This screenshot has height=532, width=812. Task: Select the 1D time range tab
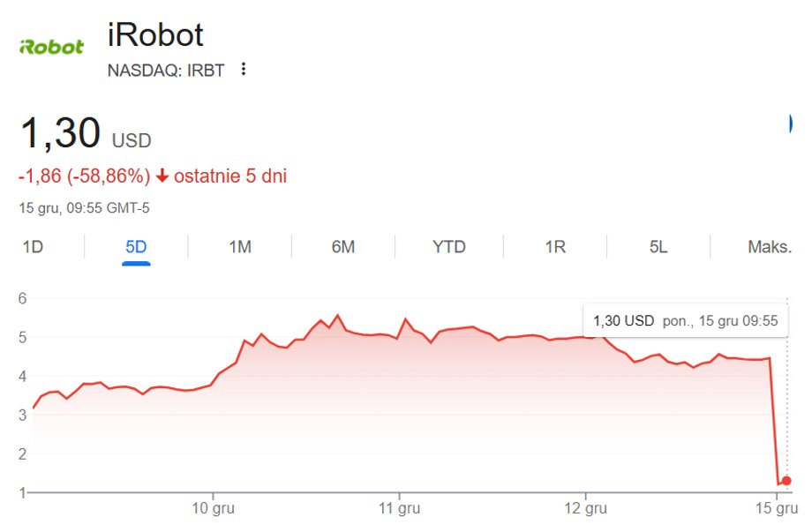click(33, 247)
